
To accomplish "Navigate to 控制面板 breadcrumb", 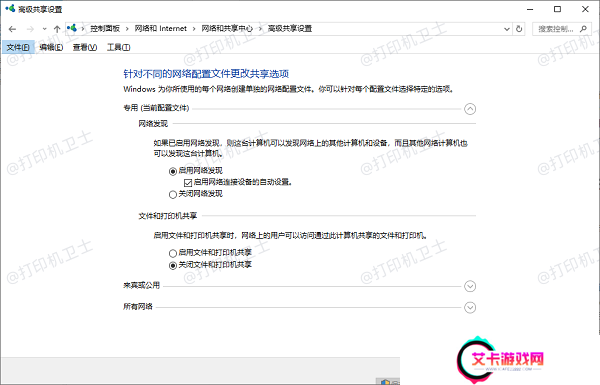I will click(105, 29).
